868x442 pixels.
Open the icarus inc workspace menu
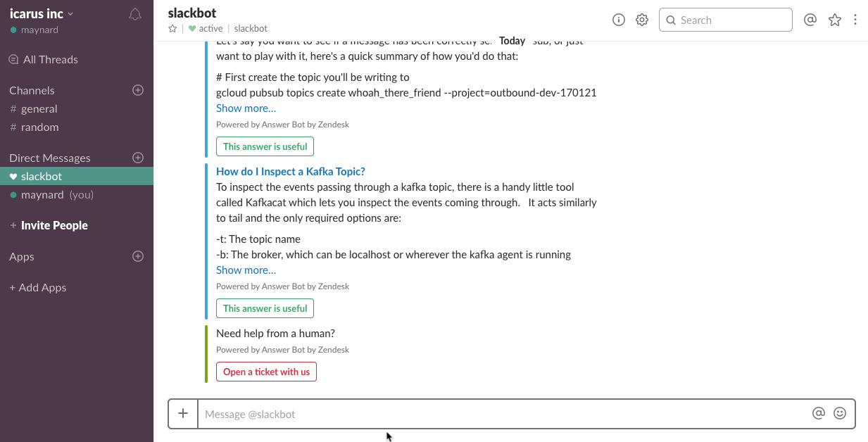coord(42,13)
